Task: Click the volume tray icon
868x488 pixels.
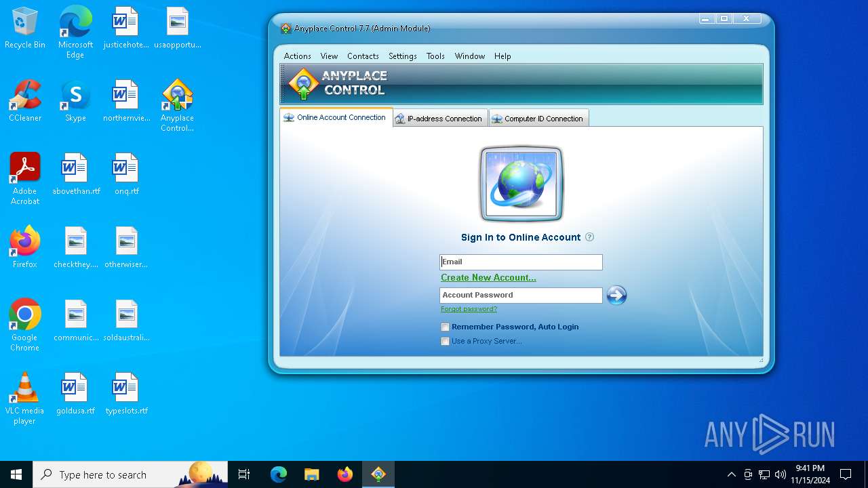Action: tap(780, 474)
